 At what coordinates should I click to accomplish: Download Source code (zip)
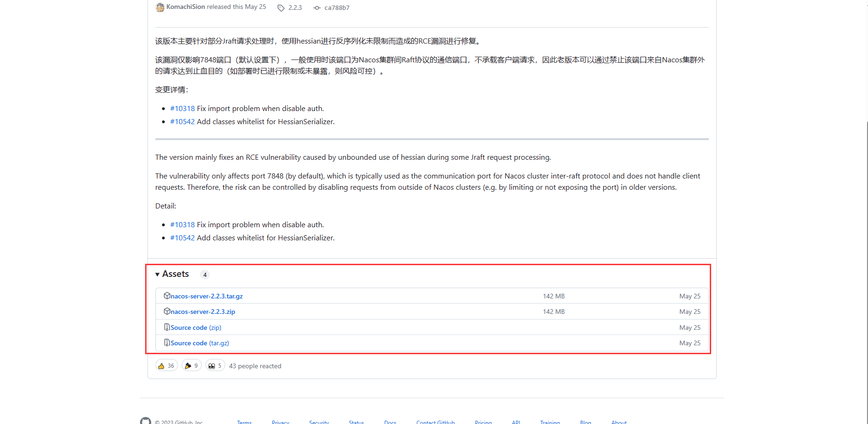coord(196,327)
